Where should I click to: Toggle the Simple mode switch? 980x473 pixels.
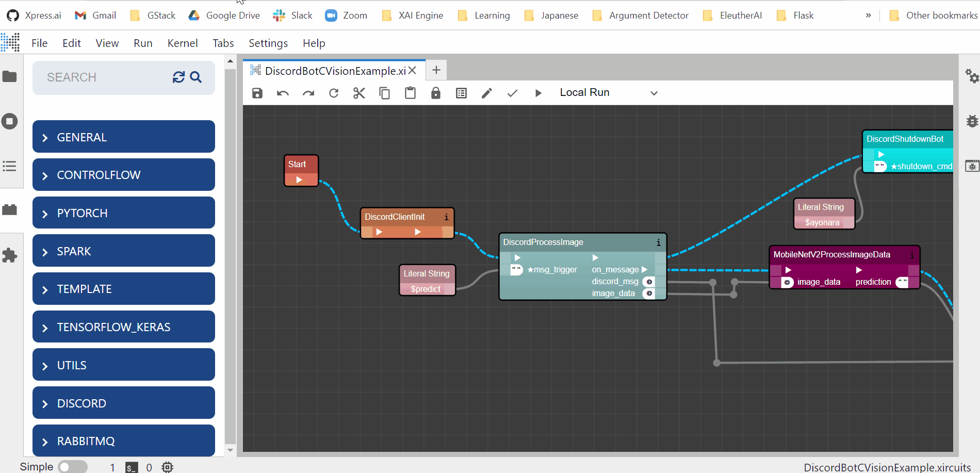pos(73,467)
